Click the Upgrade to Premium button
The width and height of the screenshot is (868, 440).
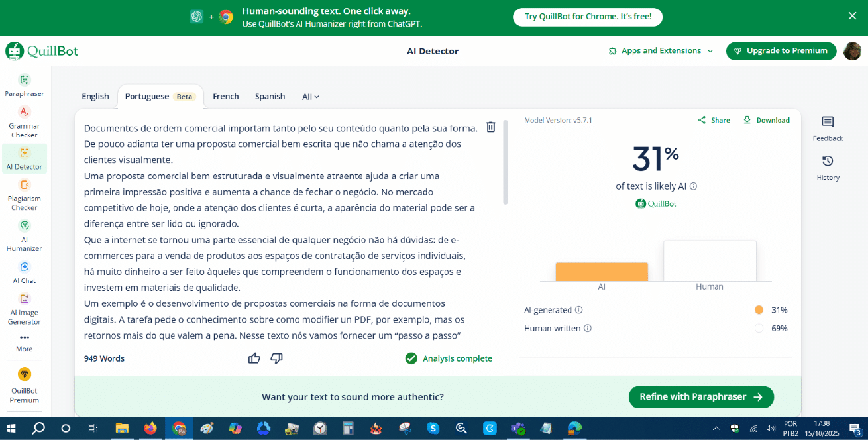781,51
